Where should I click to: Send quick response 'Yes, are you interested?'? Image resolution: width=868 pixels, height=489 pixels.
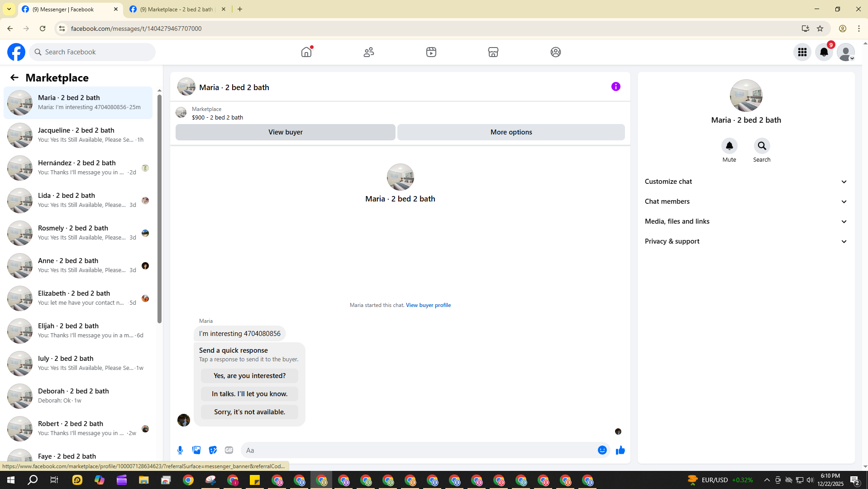(250, 376)
